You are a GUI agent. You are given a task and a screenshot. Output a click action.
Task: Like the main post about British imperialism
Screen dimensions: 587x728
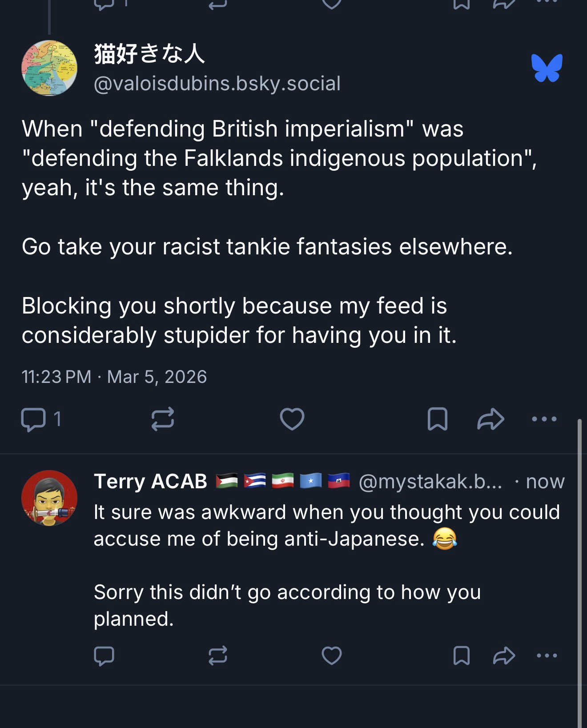(292, 419)
